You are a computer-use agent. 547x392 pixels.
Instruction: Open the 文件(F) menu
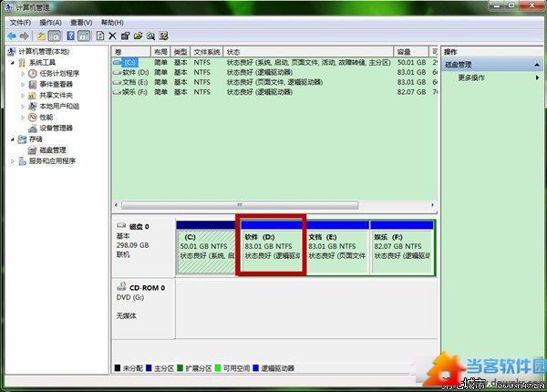20,23
